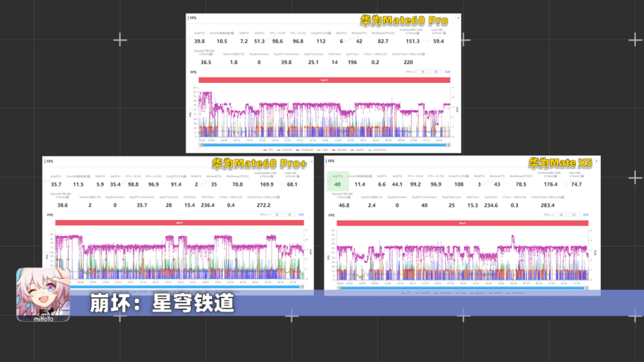This screenshot has width=644, height=362.
Task: Click BigJank info icon in Mate60 Pro panel
Action: pyautogui.click(x=211, y=54)
